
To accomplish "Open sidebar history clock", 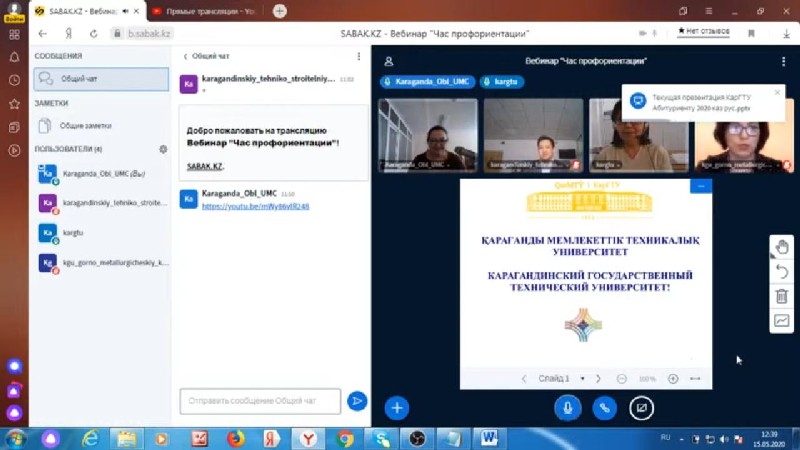I will pos(14,80).
